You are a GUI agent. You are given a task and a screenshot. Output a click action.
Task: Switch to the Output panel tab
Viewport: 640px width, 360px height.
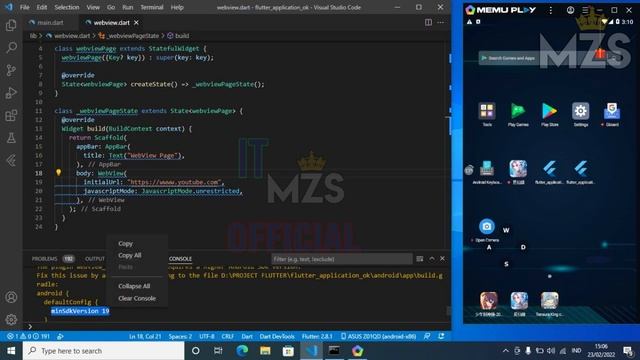[x=95, y=259]
